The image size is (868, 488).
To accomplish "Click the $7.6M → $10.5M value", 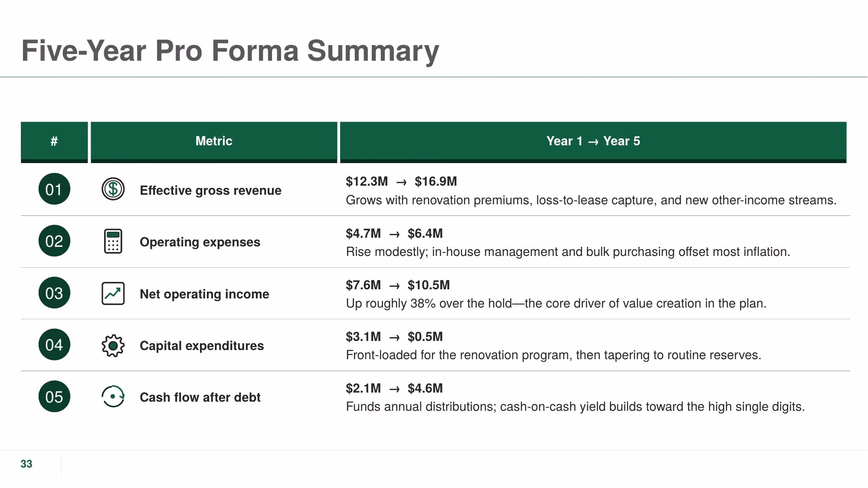I will (398, 285).
